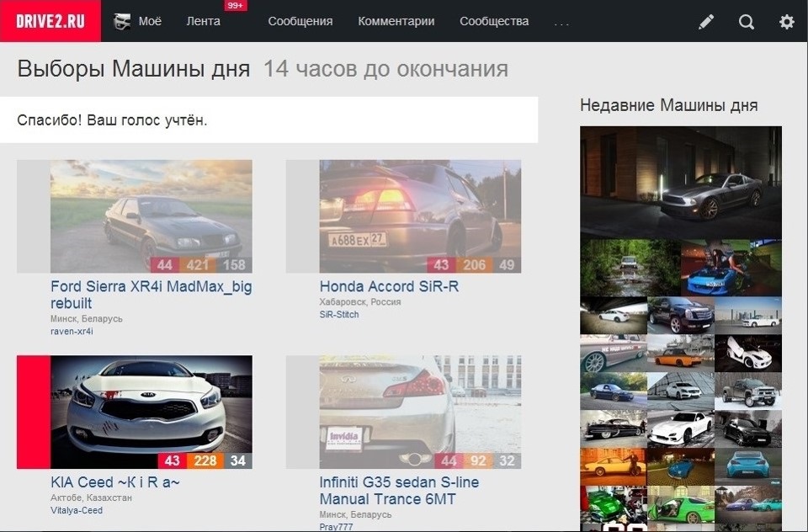Click the orange 206 counter on Honda Accord
The image size is (808, 532).
point(474,265)
